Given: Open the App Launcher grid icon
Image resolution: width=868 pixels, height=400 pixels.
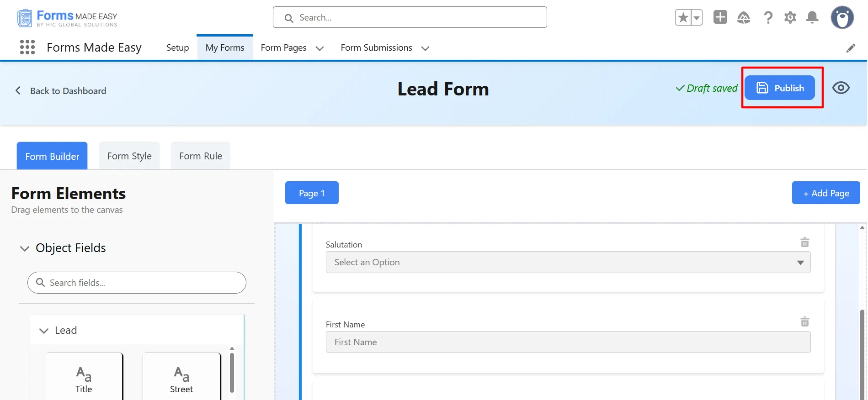Looking at the screenshot, I should click(x=27, y=47).
